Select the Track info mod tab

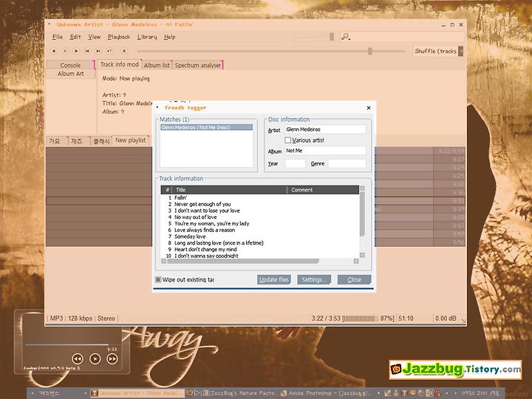pyautogui.click(x=120, y=64)
